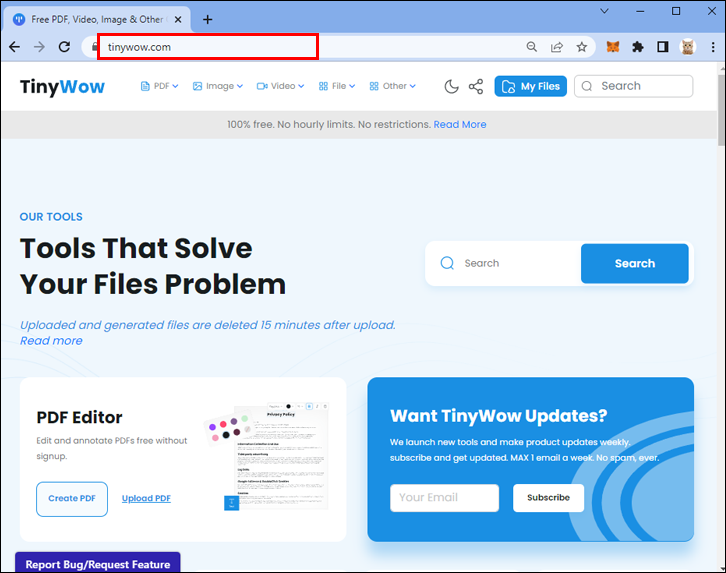Click the Create PDF button
The image size is (726, 573).
coord(72,499)
